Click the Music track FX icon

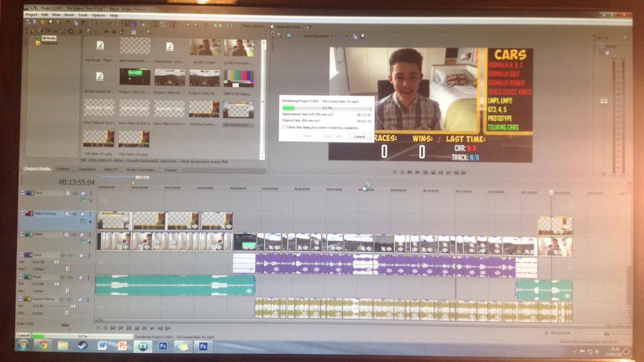69,277
